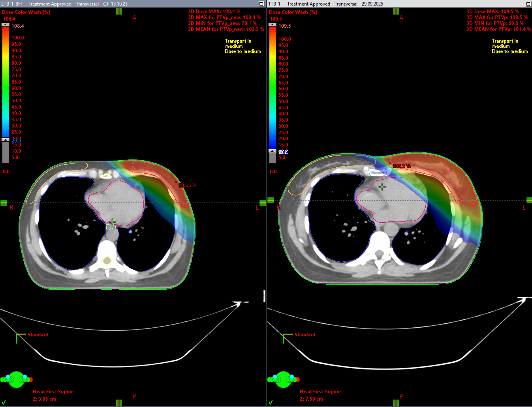Click upper dose limit arrow at 109.5 in right view
532x407 pixels.
tap(273, 25)
